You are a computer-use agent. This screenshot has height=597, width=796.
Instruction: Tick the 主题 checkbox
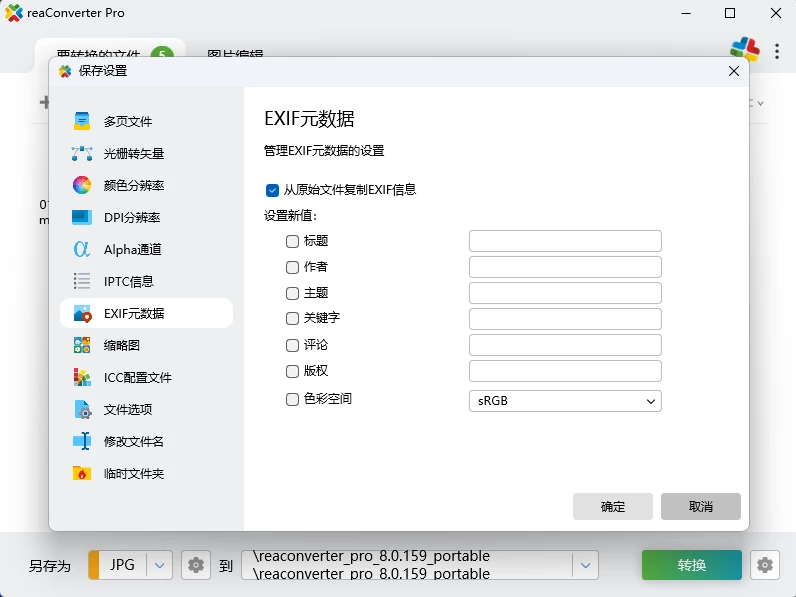click(292, 293)
